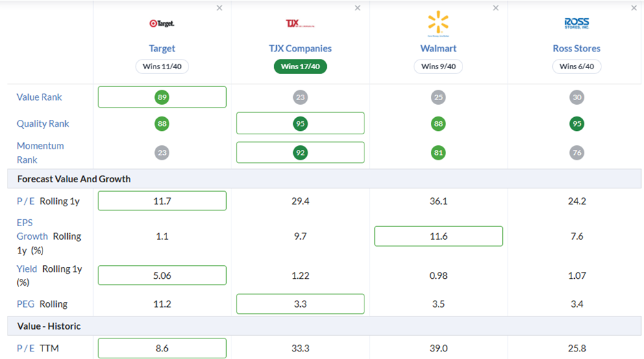644x359 pixels.
Task: Click Ross Stores' Value Rank 30 badge
Action: (577, 97)
